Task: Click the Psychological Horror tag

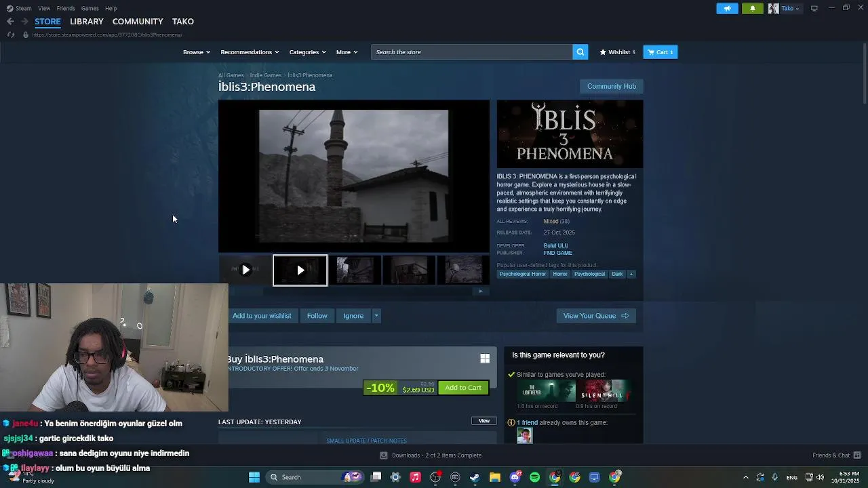Action: click(523, 274)
